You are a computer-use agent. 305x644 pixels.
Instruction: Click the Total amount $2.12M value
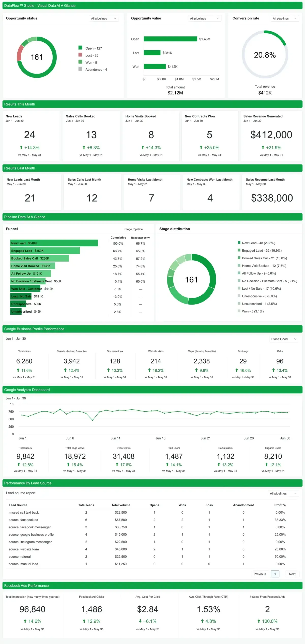click(175, 93)
